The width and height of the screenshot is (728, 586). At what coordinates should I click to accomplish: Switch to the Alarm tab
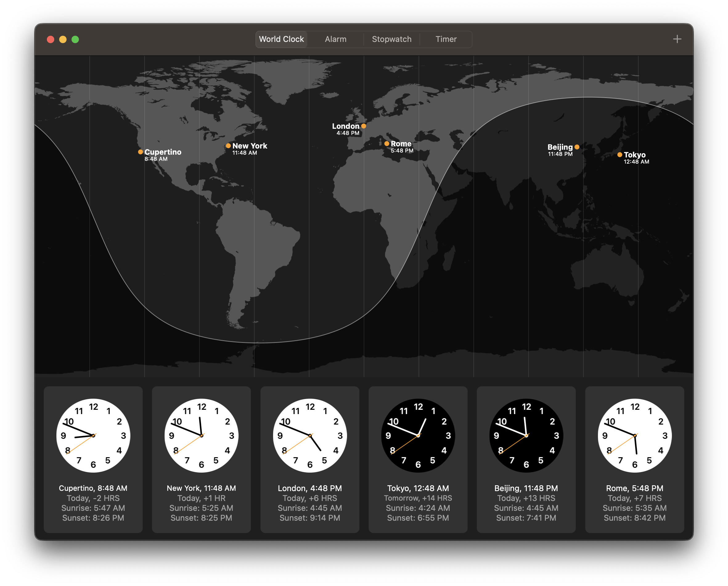335,39
